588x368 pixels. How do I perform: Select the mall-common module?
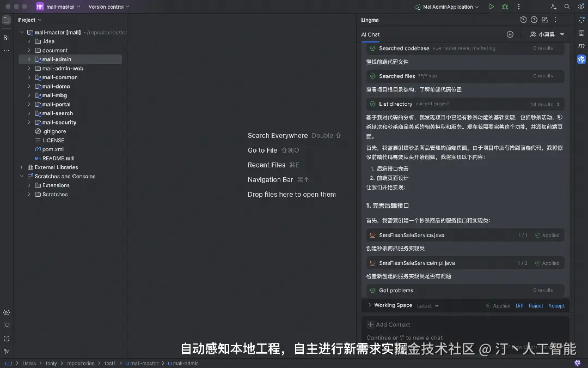point(60,77)
